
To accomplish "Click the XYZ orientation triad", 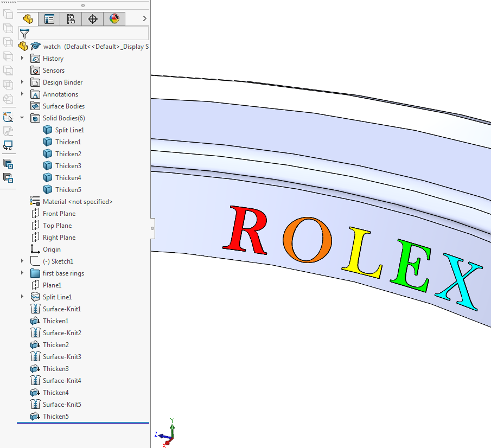I will [165, 433].
